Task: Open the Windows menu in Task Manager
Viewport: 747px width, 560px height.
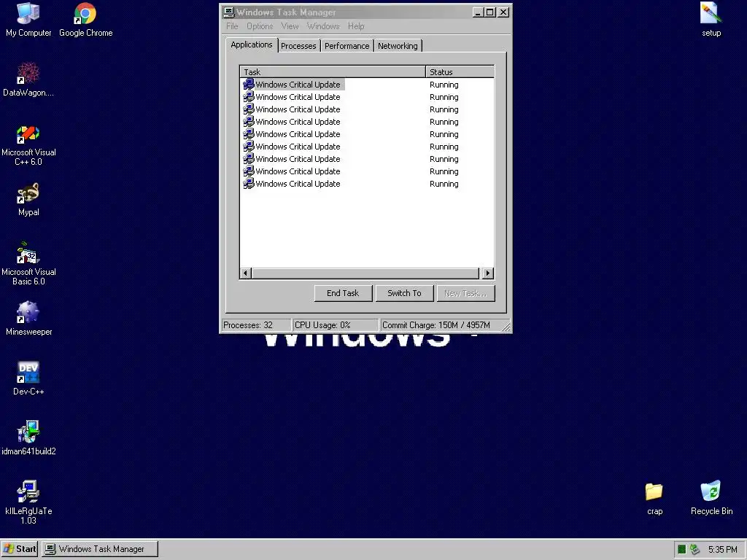Action: [x=323, y=26]
